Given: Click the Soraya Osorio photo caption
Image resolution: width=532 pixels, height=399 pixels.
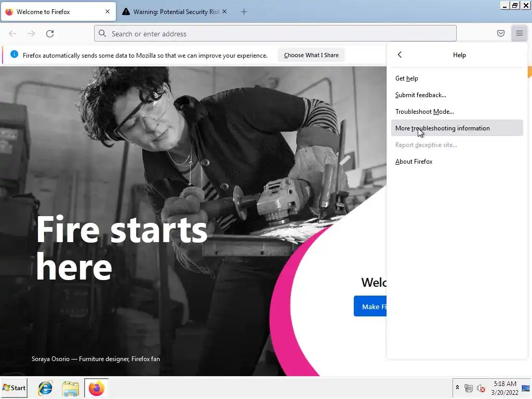Looking at the screenshot, I should point(96,359).
